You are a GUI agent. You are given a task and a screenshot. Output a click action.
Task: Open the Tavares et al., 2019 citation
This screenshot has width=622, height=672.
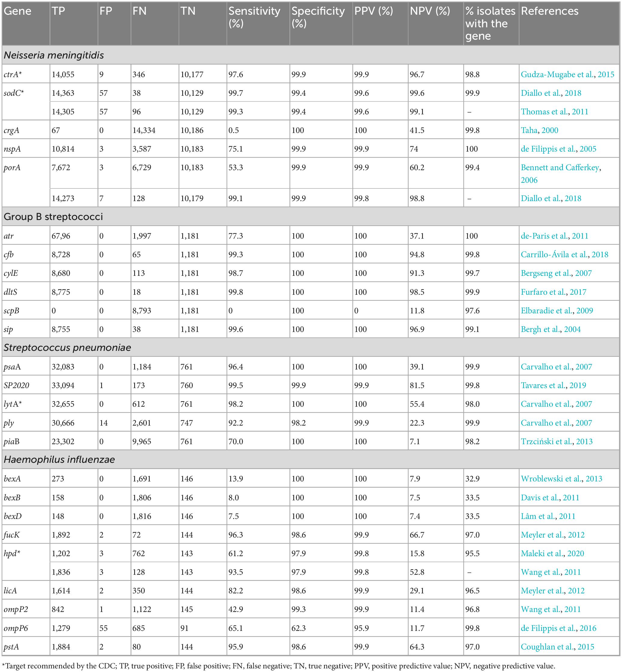pos(553,385)
